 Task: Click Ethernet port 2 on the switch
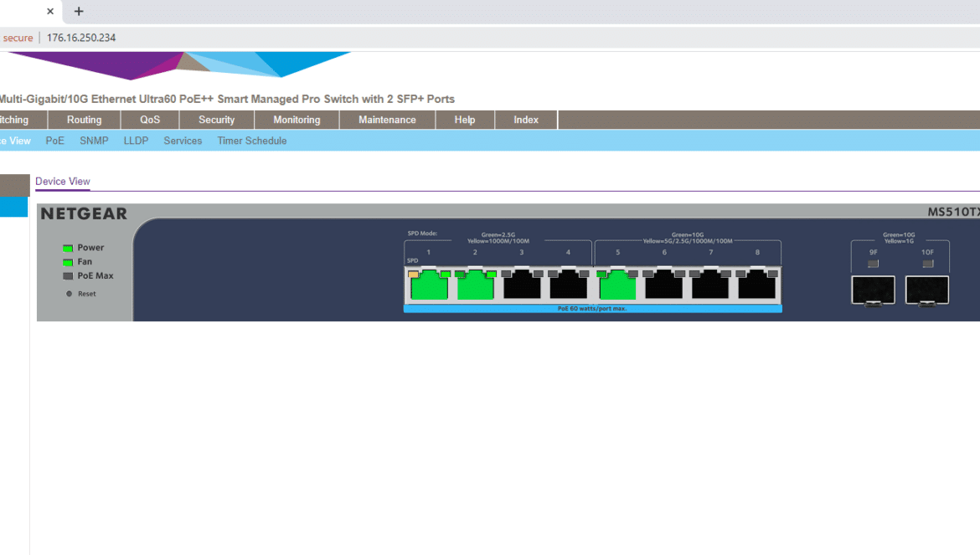coord(476,286)
